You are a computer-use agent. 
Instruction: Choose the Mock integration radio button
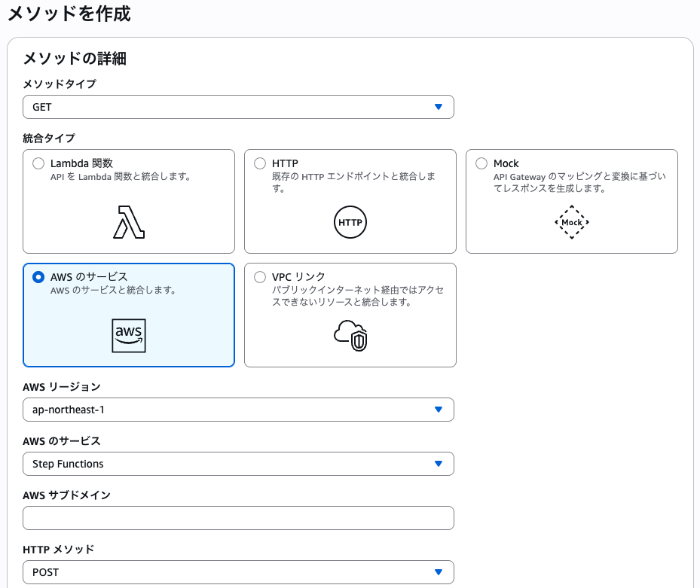481,163
